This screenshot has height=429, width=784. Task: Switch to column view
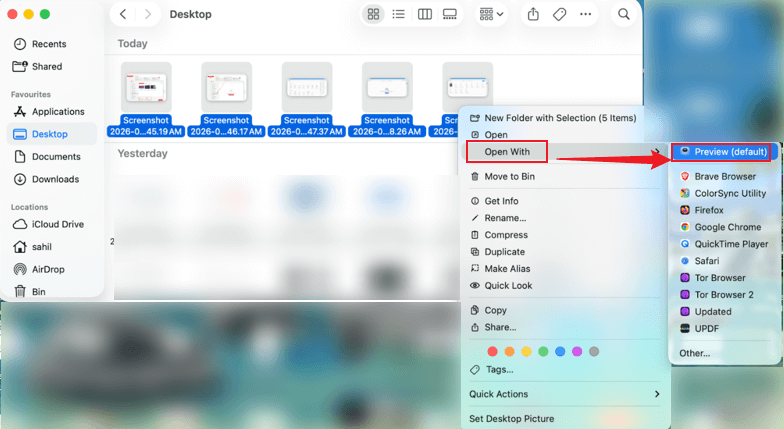tap(424, 14)
